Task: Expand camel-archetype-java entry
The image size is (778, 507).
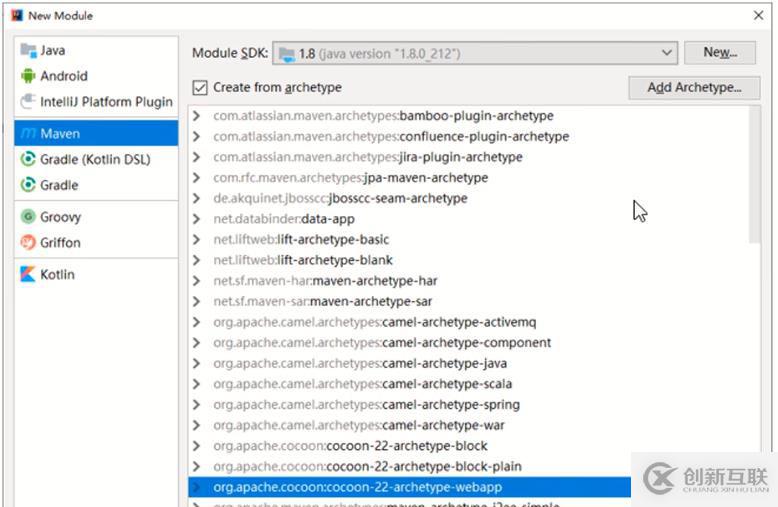Action: 197,363
